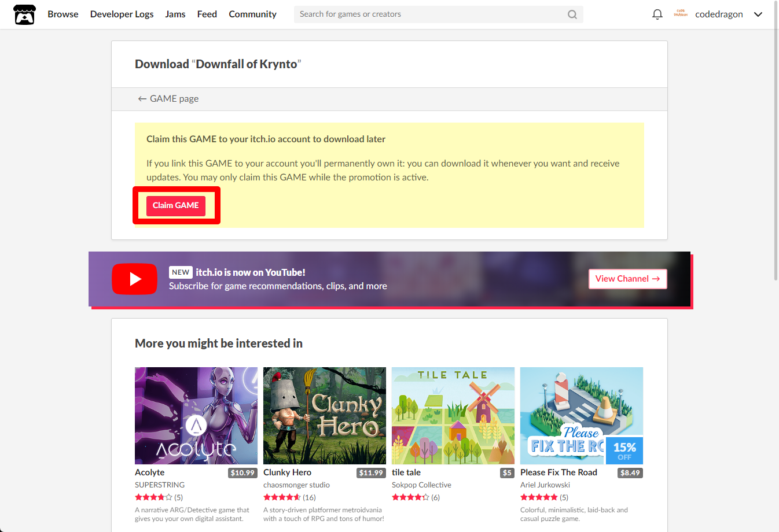The height and width of the screenshot is (532, 779).
Task: Open Developer Logs
Action: point(122,14)
